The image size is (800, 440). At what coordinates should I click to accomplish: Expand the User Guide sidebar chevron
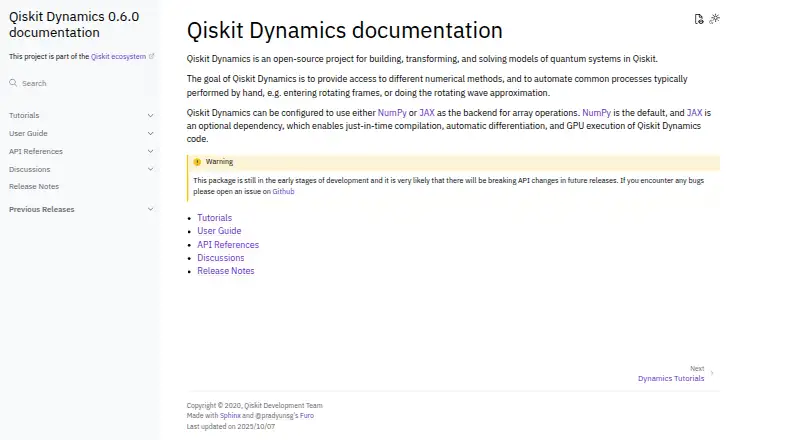(151, 133)
